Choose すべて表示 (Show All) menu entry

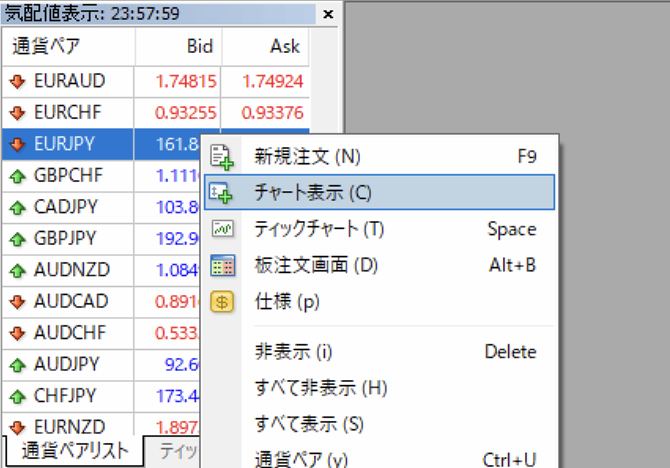click(x=309, y=424)
